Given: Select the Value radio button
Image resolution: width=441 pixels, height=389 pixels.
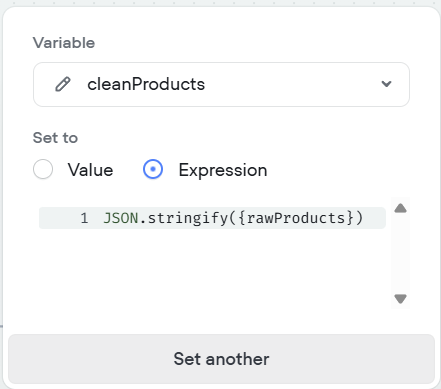Looking at the screenshot, I should coord(43,169).
